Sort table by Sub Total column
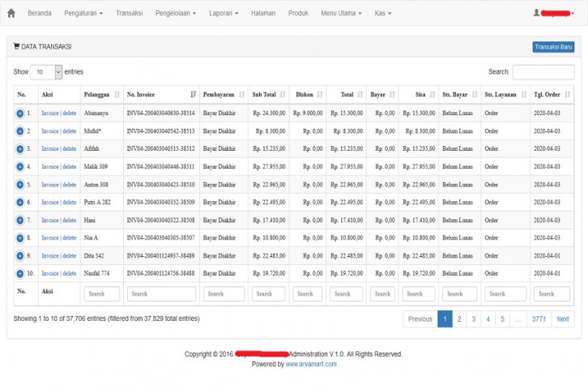 [269, 95]
